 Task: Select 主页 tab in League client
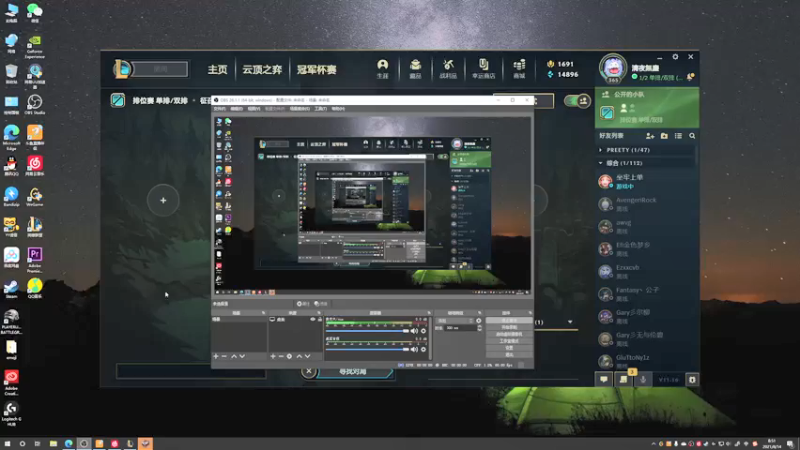217,69
